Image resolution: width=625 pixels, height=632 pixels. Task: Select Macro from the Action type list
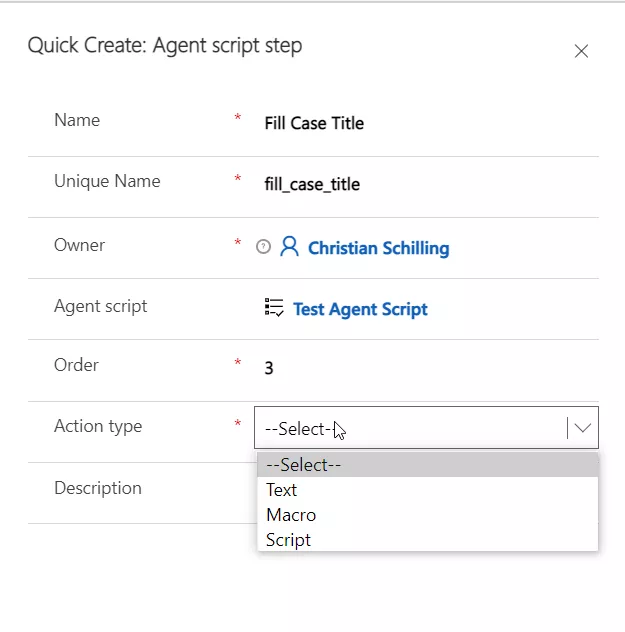(291, 515)
